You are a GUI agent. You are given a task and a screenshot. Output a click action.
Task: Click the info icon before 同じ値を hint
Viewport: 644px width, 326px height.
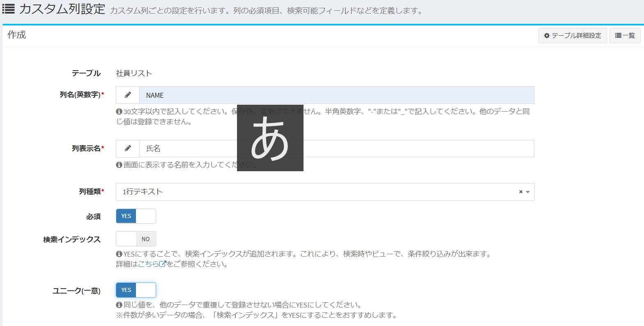coord(119,305)
